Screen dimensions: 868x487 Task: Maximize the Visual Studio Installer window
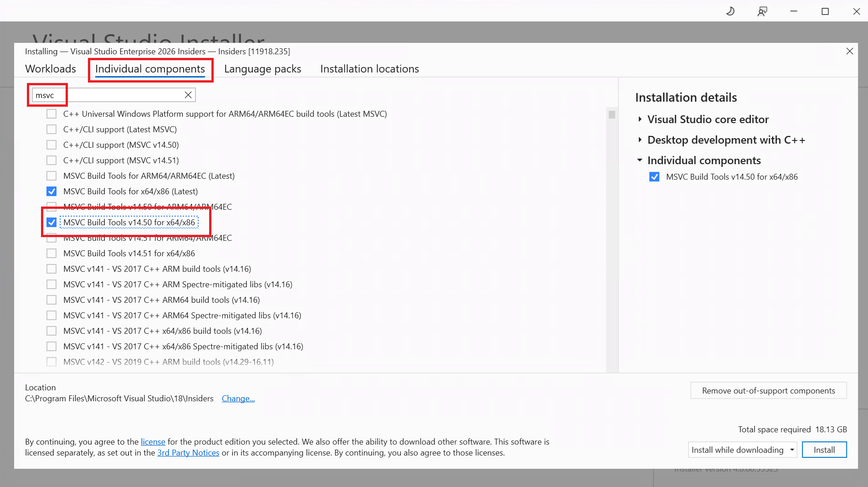click(825, 11)
